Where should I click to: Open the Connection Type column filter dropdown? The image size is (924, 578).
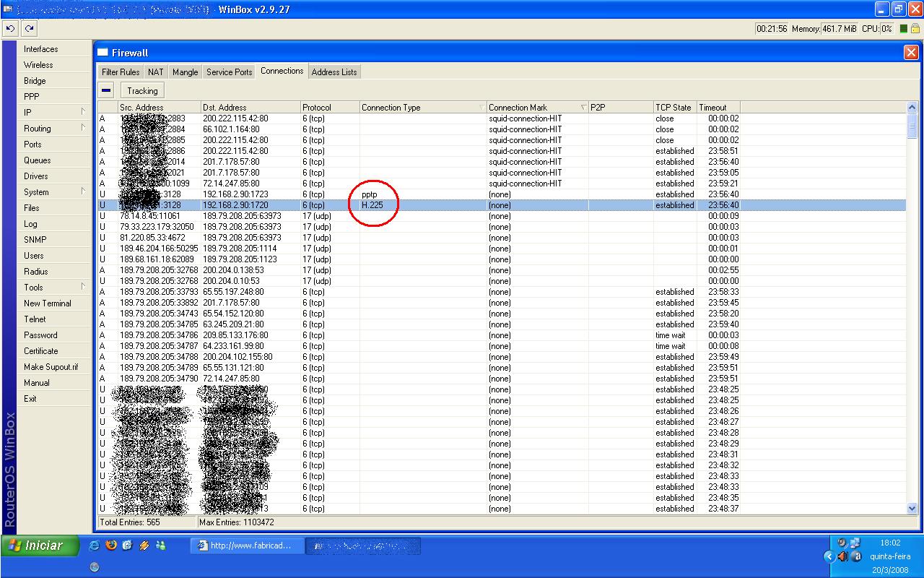point(482,108)
